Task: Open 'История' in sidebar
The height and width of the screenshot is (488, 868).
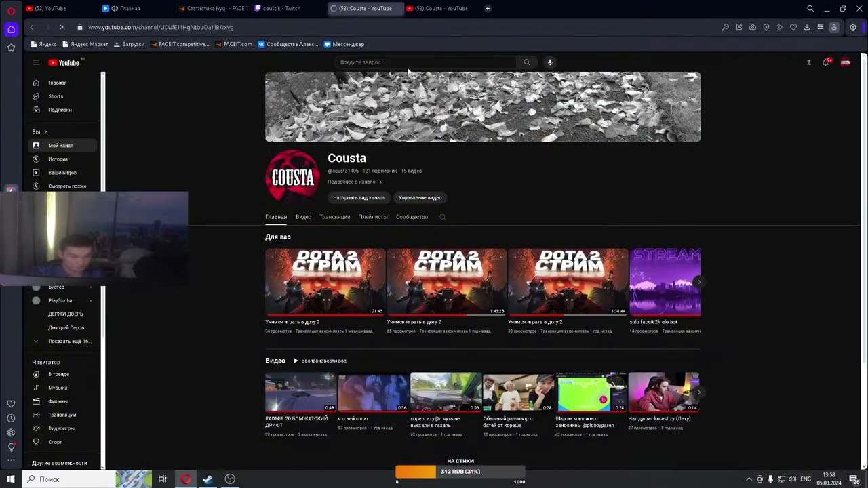Action: coord(64,159)
